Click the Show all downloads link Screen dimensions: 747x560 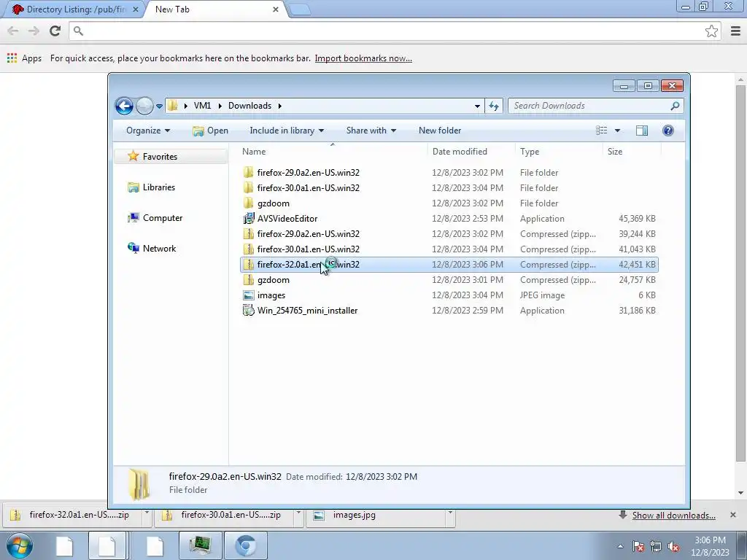tap(673, 516)
